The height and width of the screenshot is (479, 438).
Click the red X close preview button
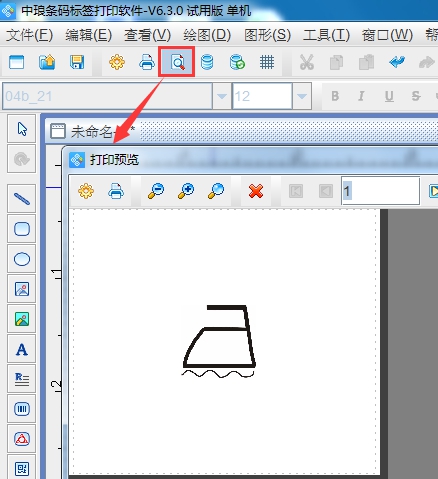[x=256, y=191]
